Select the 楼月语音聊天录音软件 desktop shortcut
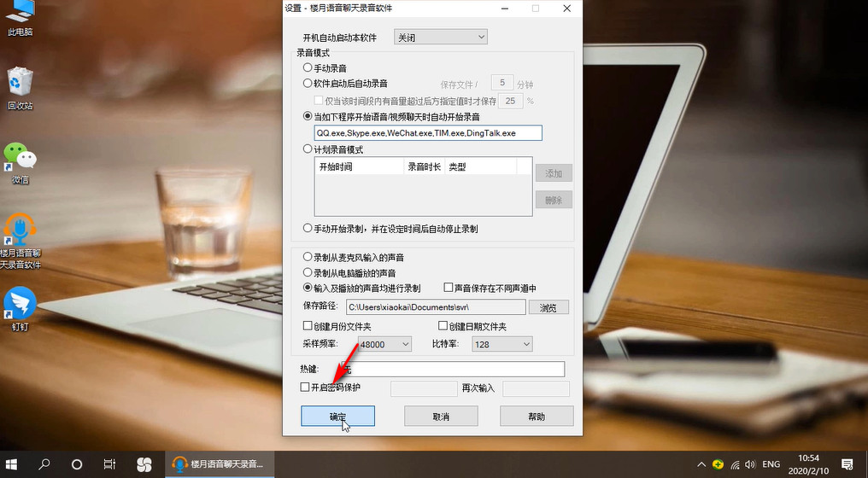This screenshot has height=478, width=868. click(x=20, y=242)
